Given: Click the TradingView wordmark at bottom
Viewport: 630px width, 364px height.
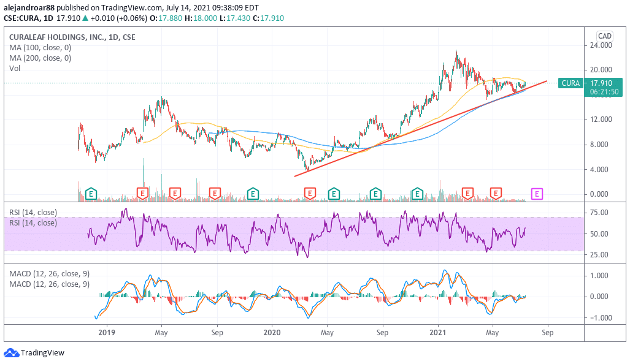Looking at the screenshot, I should pyautogui.click(x=42, y=353).
